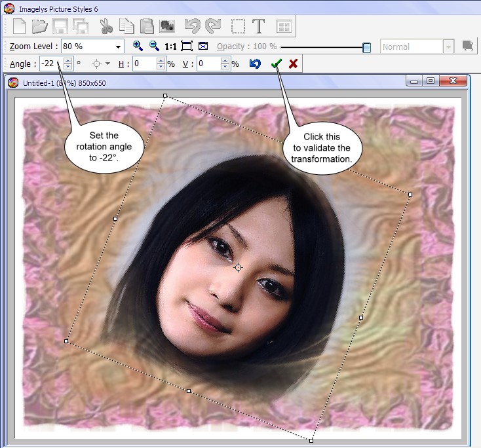Minimize the Untitled-1 document window

(x=414, y=81)
